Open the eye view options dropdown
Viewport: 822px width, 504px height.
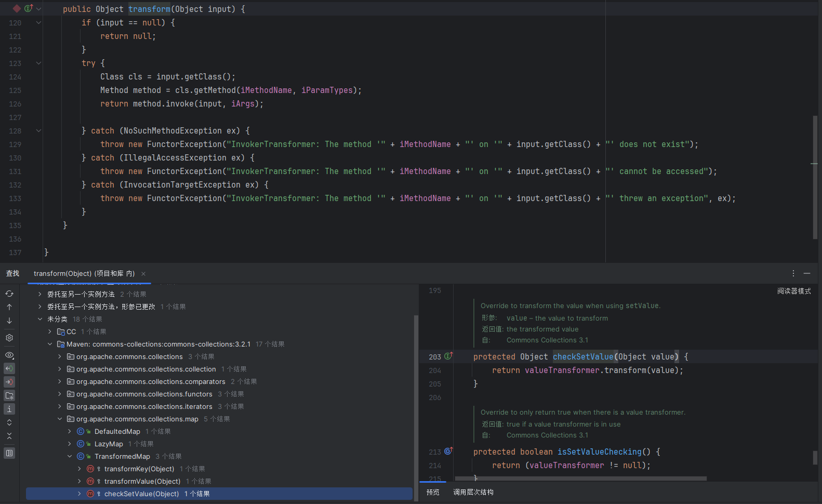[x=9, y=355]
